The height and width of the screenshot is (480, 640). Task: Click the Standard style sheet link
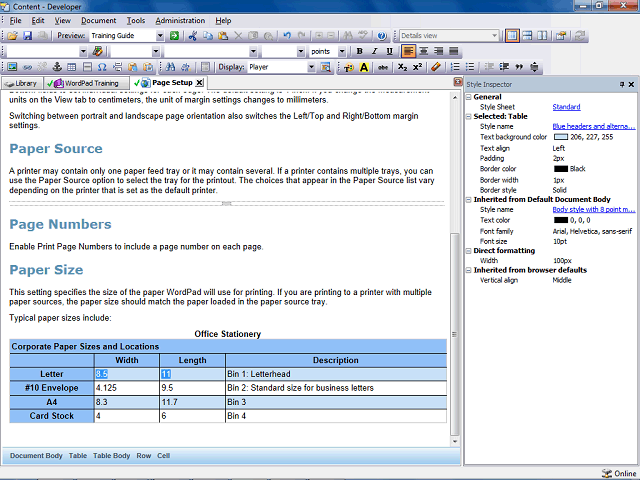(566, 107)
